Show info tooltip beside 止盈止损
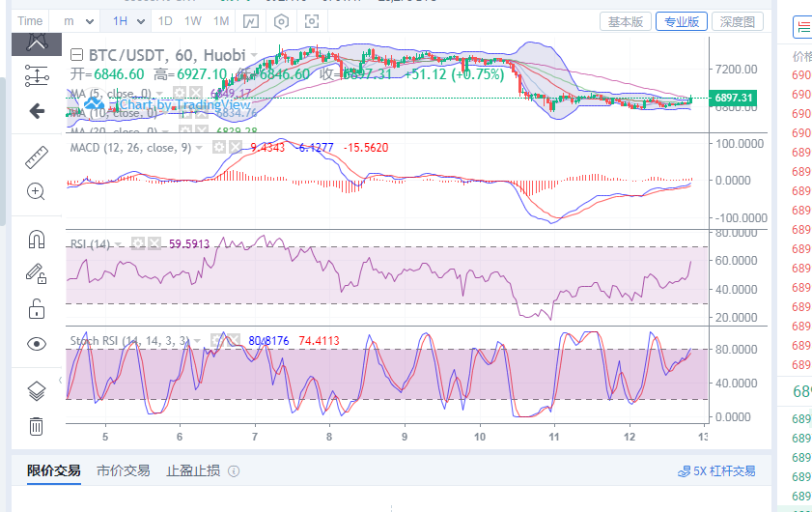Image resolution: width=812 pixels, height=512 pixels. coord(234,471)
